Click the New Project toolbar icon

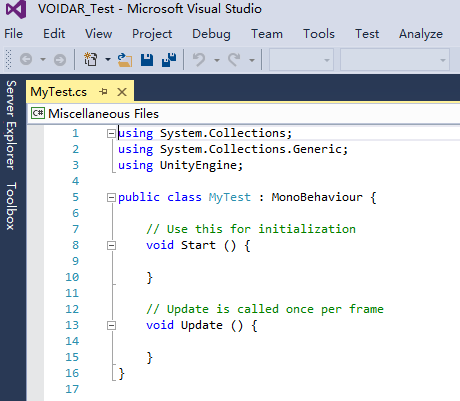90,60
